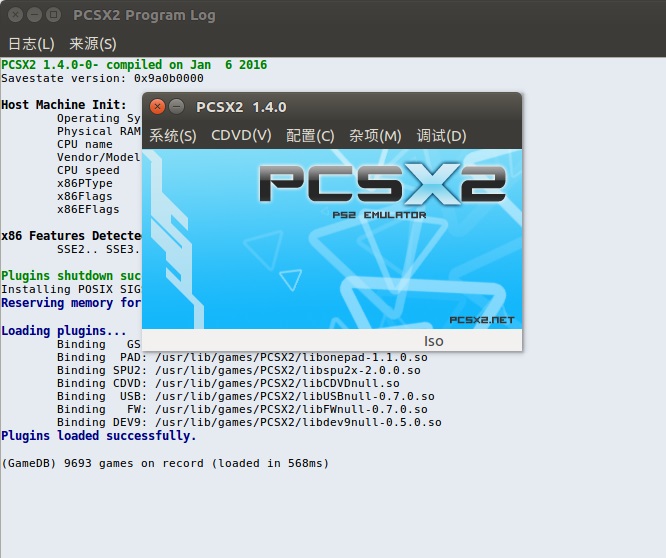Click the 'CPU name' log entry
666x558 pixels.
coord(85,144)
